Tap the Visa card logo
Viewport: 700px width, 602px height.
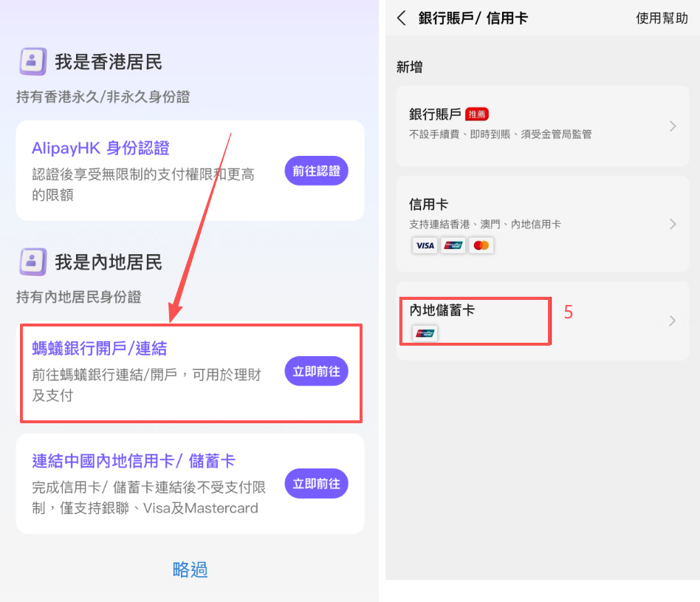[425, 245]
